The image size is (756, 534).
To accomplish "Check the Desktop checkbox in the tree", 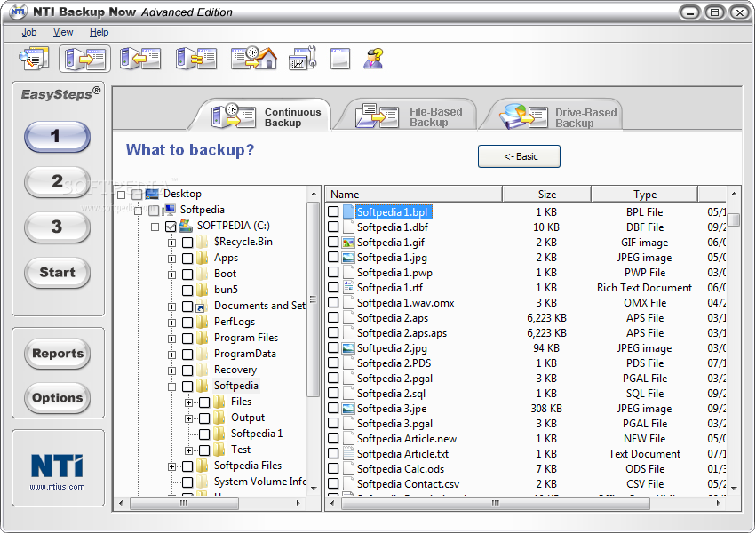I will pos(137,195).
